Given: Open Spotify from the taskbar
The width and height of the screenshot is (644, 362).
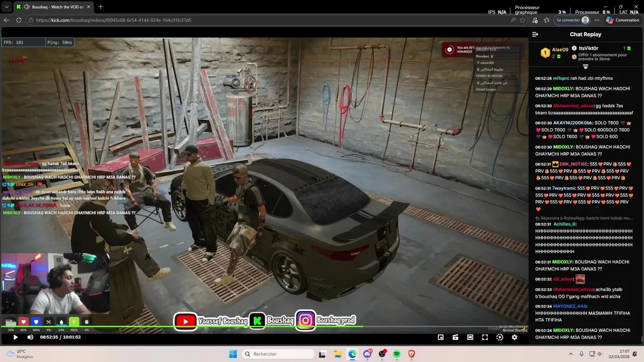Looking at the screenshot, I should click(396, 354).
